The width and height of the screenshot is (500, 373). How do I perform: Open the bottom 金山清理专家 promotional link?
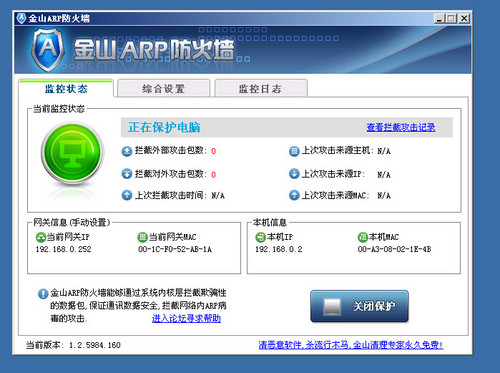tap(351, 345)
